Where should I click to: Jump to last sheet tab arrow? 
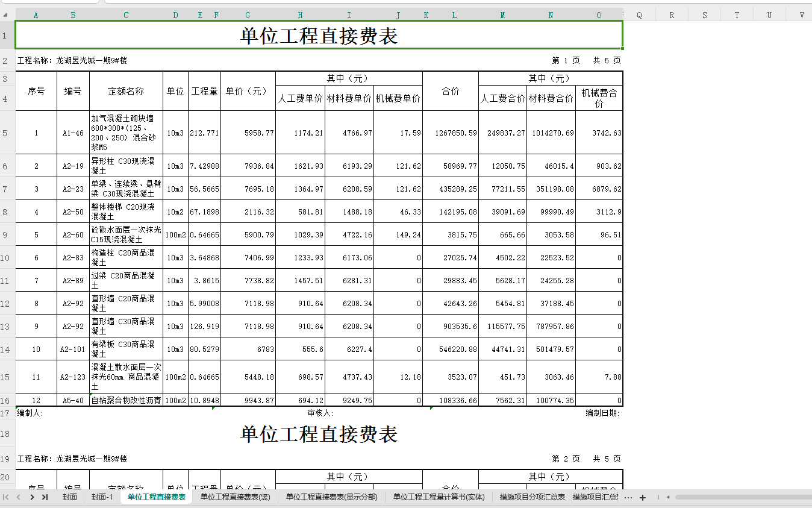click(45, 497)
